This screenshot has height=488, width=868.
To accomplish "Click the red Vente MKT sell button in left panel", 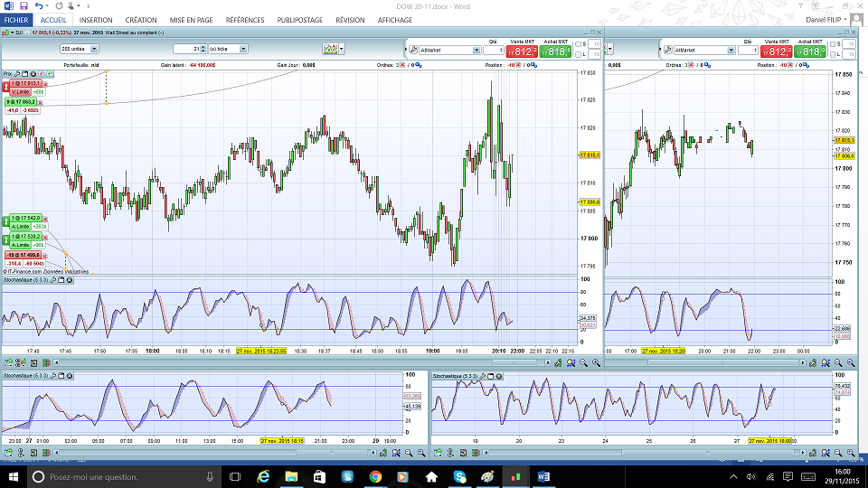I will coord(522,52).
